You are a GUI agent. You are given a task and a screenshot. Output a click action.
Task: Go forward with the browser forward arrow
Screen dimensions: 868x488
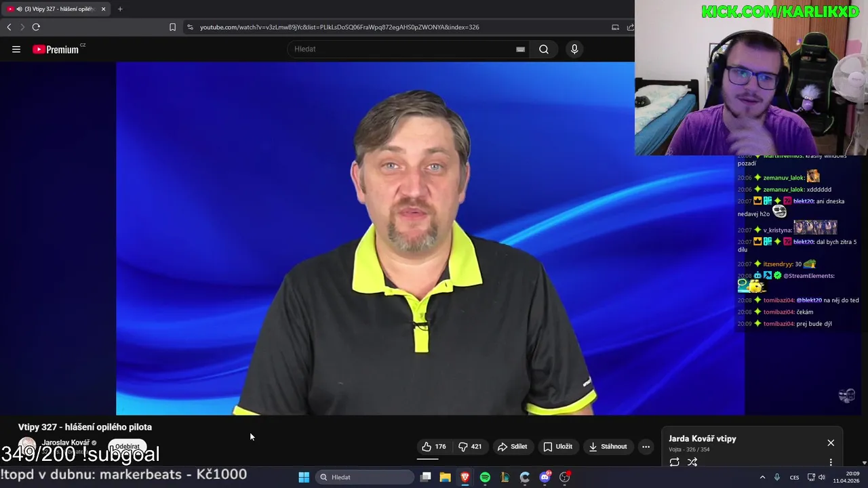(x=22, y=27)
